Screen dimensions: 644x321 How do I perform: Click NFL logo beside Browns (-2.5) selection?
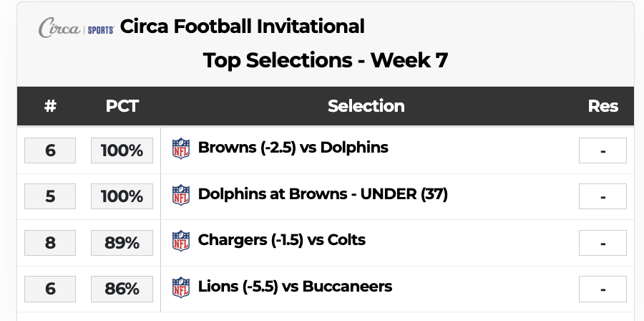[x=181, y=149]
